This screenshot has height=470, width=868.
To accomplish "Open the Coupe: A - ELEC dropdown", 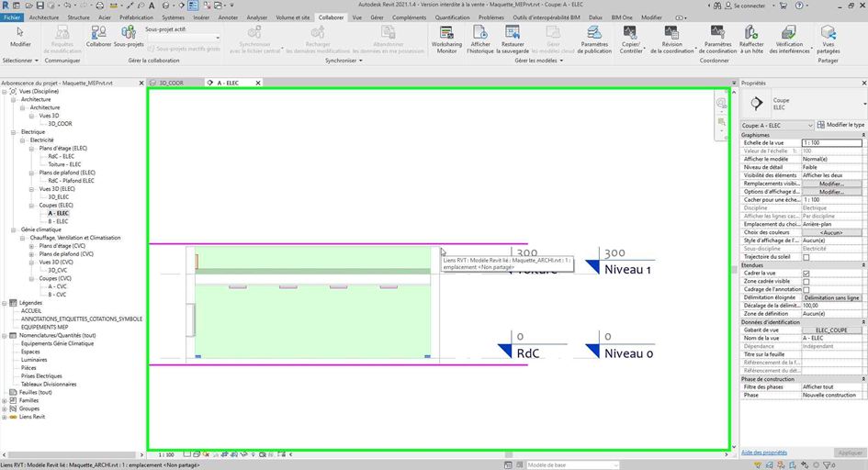I will [777, 125].
